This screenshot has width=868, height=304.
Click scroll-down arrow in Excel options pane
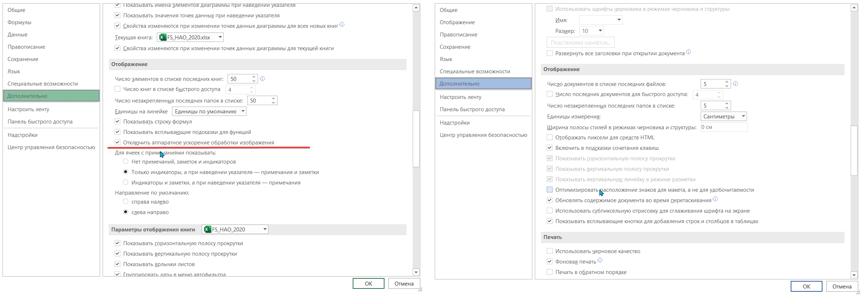[416, 273]
